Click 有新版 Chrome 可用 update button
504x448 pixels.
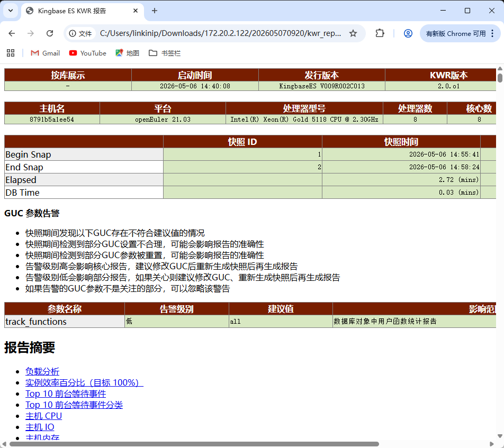(x=455, y=33)
